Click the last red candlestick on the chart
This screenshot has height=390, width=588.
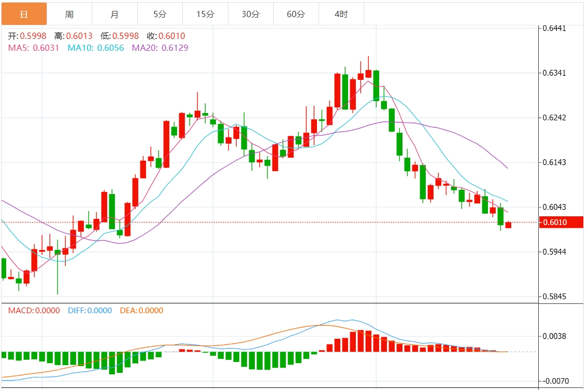click(508, 225)
